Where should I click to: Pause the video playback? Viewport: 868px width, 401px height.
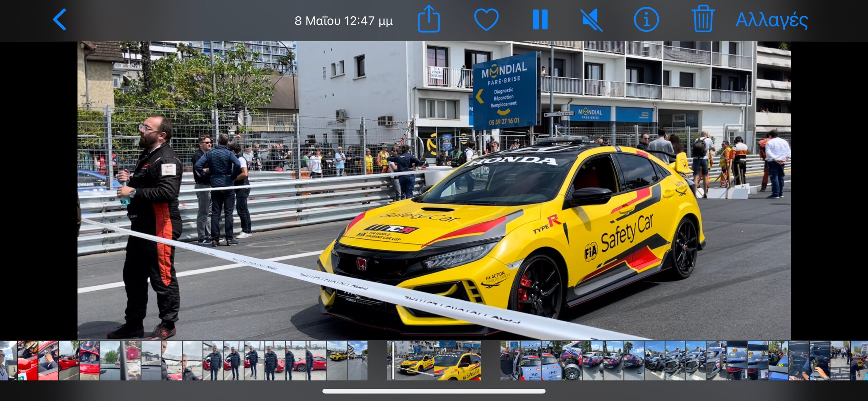click(540, 20)
